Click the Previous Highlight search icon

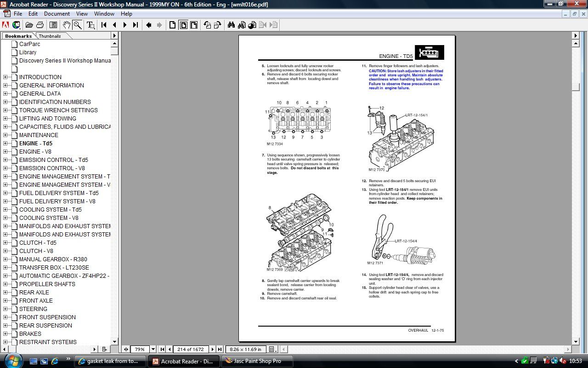(263, 25)
